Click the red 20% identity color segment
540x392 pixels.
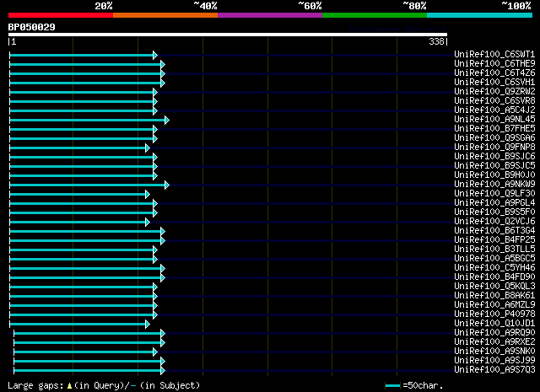[61, 15]
